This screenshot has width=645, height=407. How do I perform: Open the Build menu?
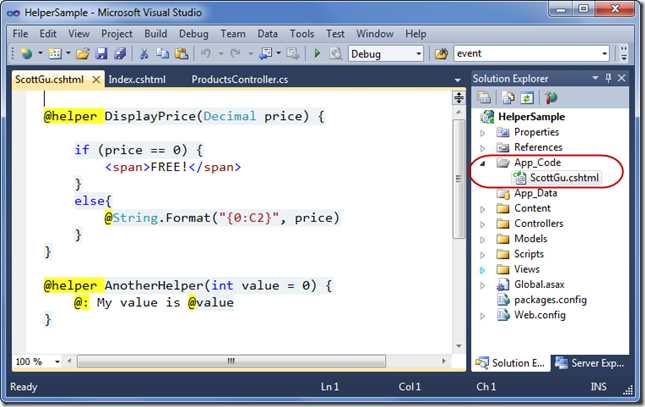(x=155, y=34)
